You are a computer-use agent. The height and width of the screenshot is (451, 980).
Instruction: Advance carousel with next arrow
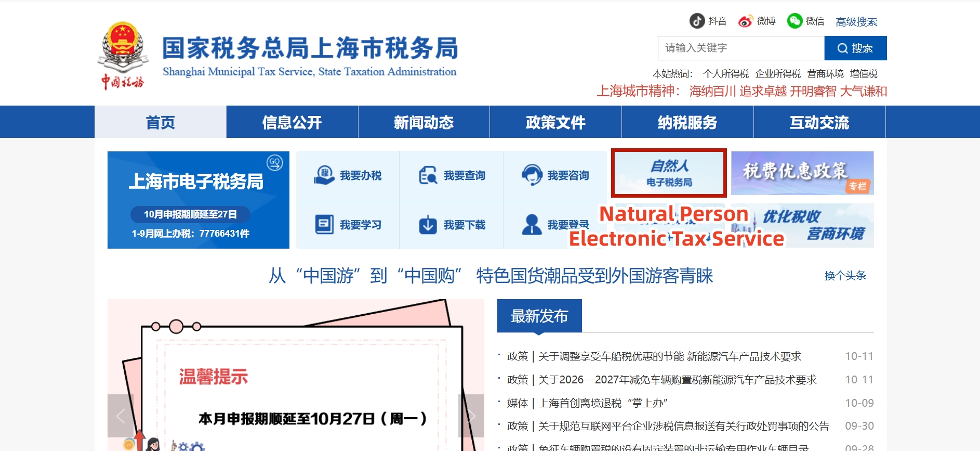point(471,416)
